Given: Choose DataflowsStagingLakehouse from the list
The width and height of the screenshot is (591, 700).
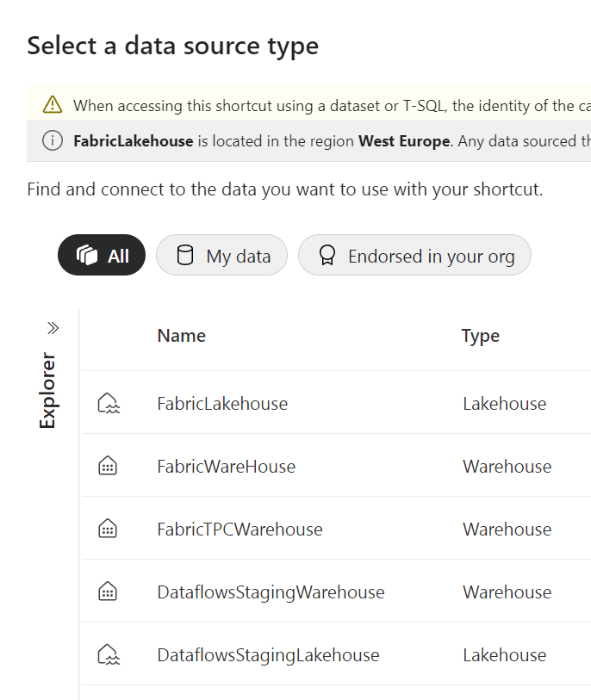Looking at the screenshot, I should click(268, 654).
